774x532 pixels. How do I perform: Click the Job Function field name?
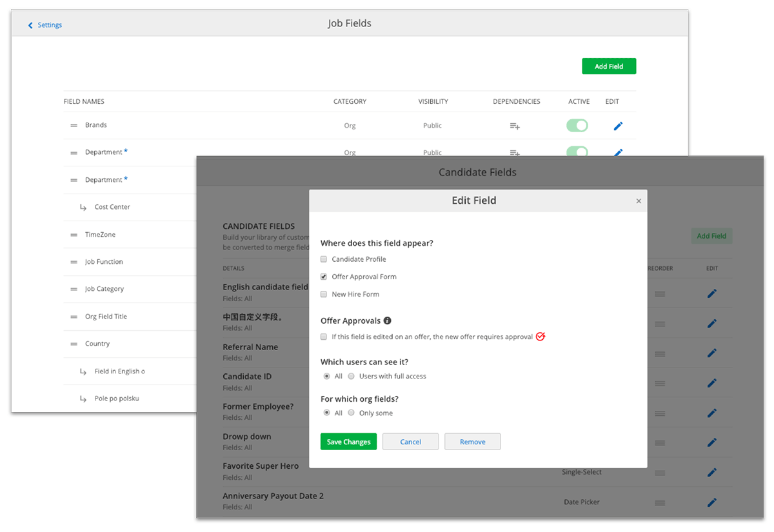coord(104,262)
